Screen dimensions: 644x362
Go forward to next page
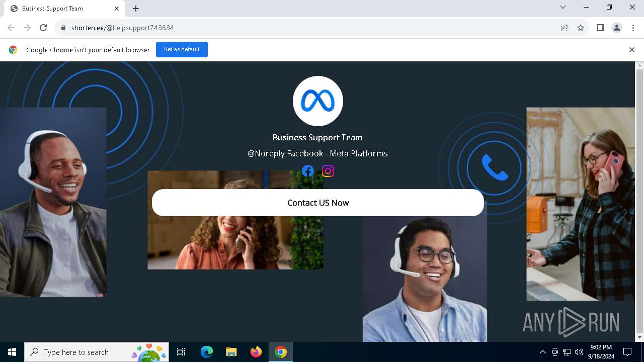(27, 28)
